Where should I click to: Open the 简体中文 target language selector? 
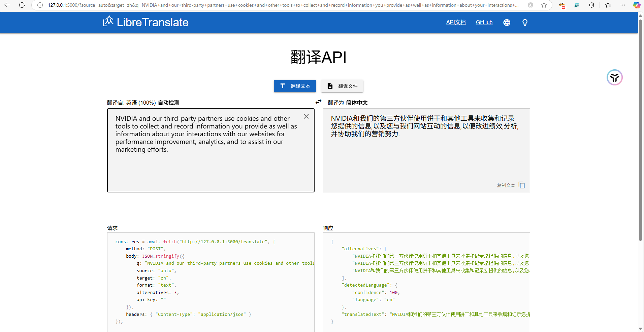coord(357,103)
